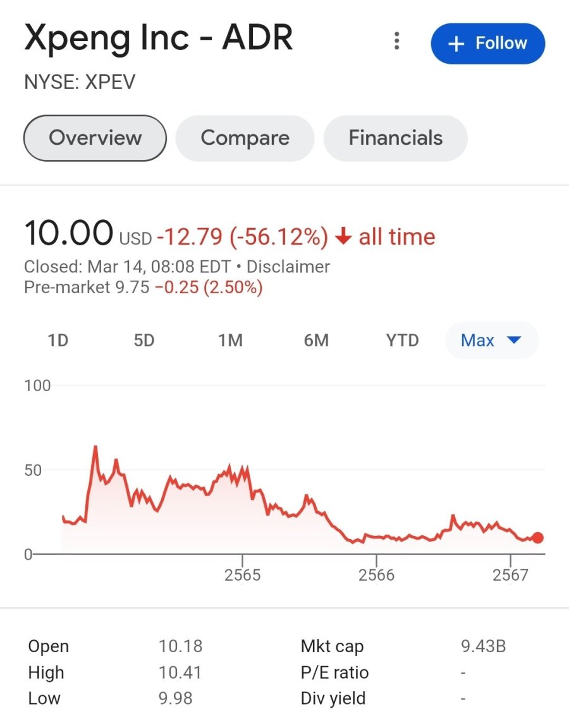Click the 2565 marker on chart axis
569x728 pixels.
tap(243, 575)
